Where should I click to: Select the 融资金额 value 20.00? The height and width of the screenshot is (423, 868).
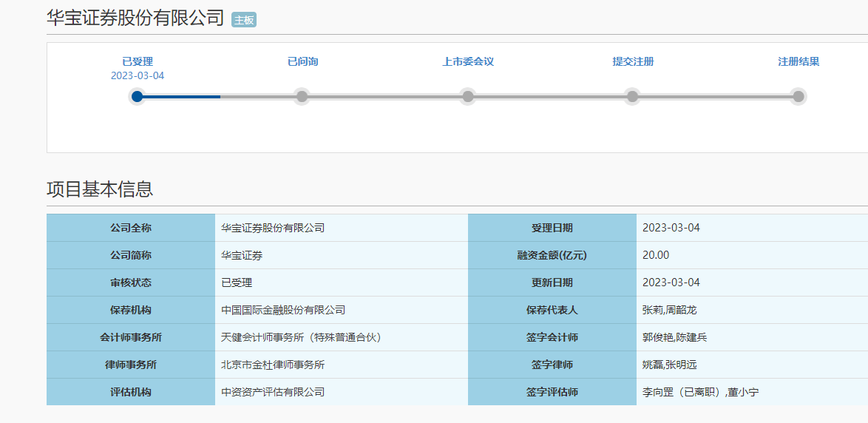tap(656, 255)
